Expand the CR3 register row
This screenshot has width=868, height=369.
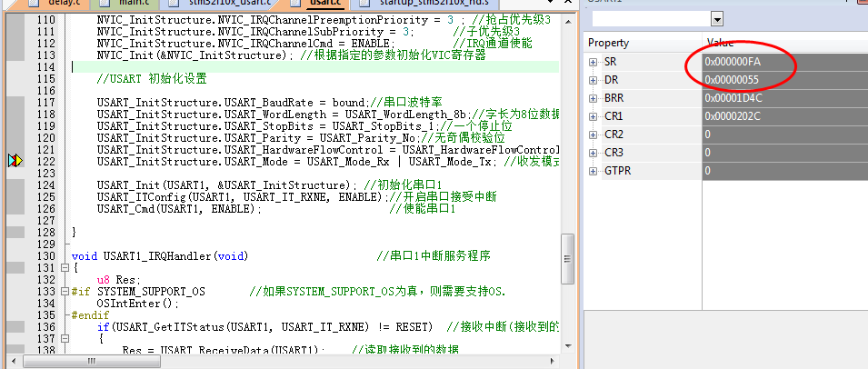coord(593,153)
